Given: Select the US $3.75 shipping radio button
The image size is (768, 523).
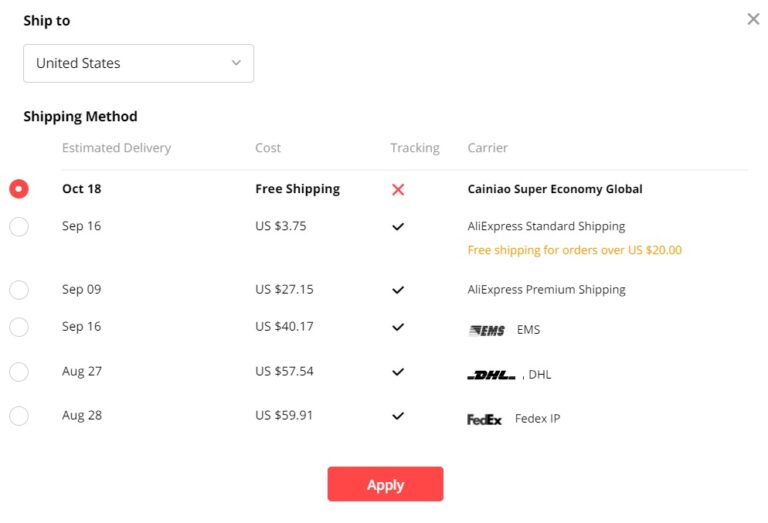Looking at the screenshot, I should 19,227.
